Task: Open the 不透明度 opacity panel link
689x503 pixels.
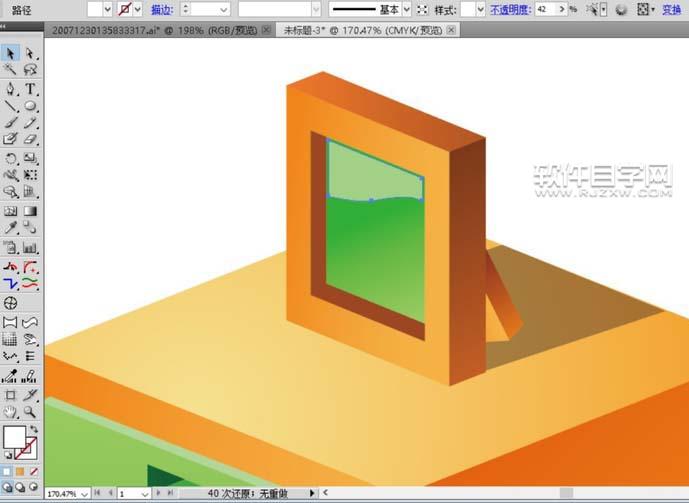Action: 511,10
